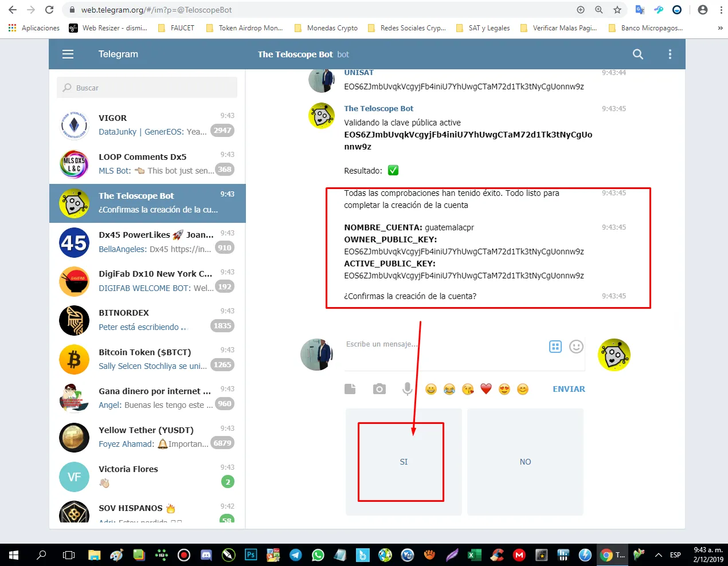Open the BITNORDEX chat
The width and height of the screenshot is (728, 566).
pos(147,320)
